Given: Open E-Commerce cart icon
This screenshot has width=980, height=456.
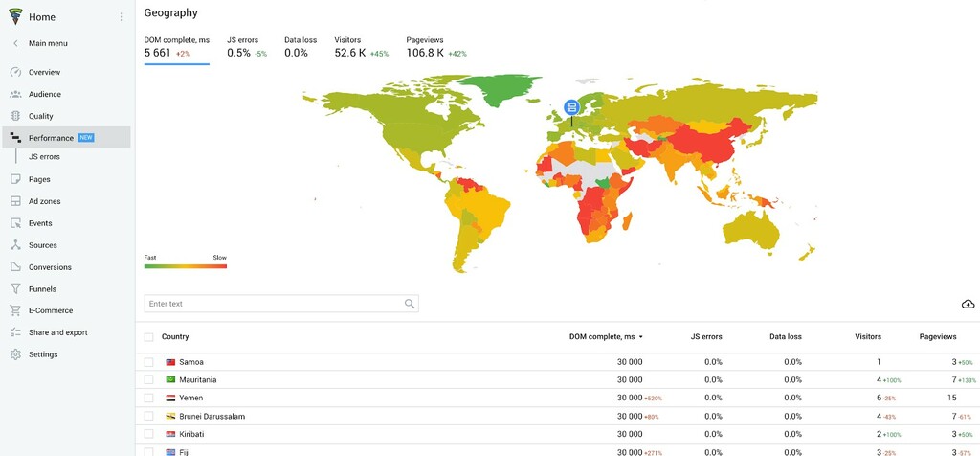Looking at the screenshot, I should pos(15,310).
